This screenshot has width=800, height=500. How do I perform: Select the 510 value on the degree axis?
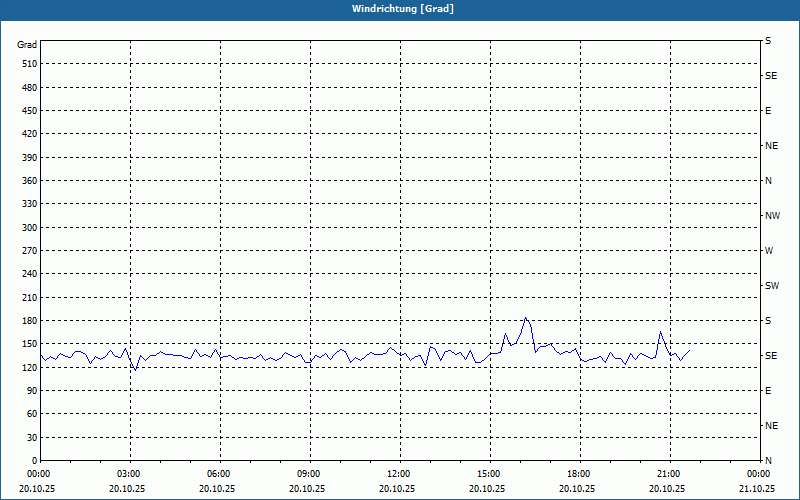[x=30, y=64]
